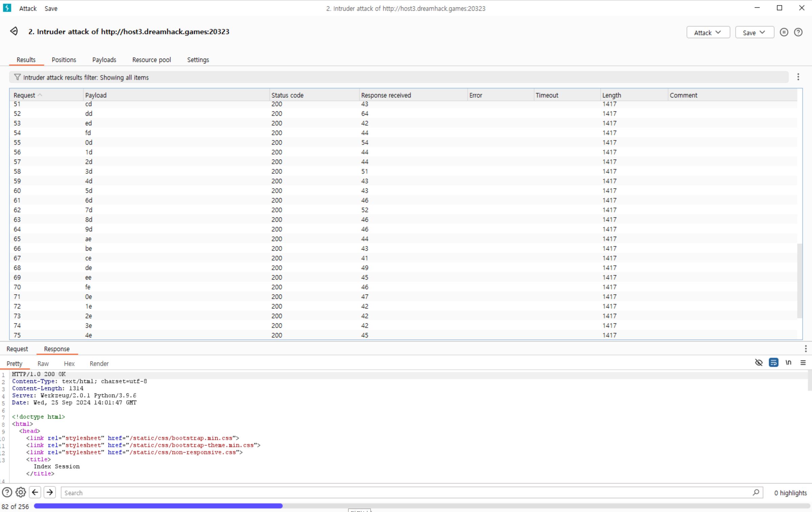Open the results table options menu (three dots)

click(x=798, y=77)
